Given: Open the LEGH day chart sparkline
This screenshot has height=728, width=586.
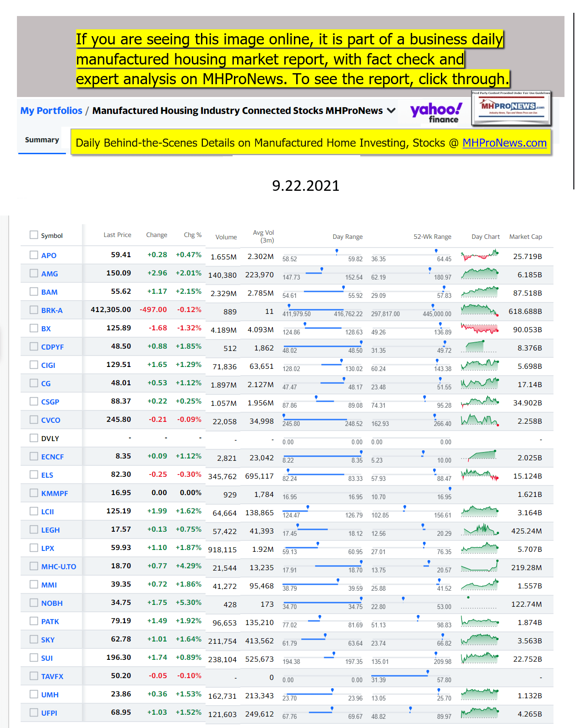Looking at the screenshot, I should [x=480, y=529].
